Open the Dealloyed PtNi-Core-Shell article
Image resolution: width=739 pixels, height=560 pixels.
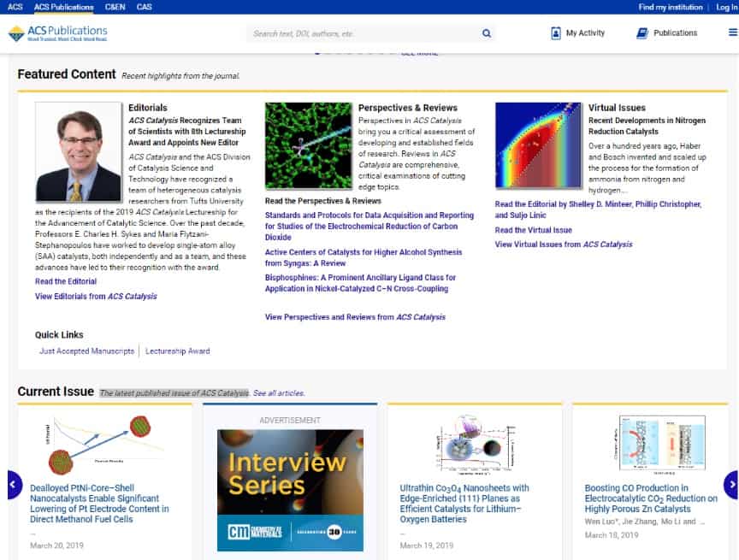99,504
